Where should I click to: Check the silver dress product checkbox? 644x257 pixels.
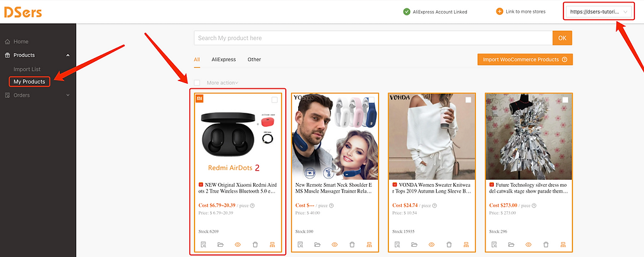565,100
